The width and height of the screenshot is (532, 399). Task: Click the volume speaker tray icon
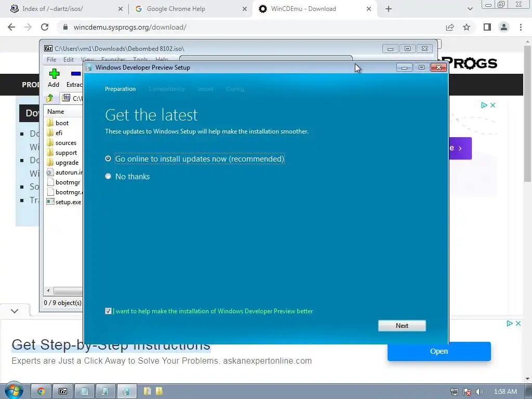click(480, 392)
